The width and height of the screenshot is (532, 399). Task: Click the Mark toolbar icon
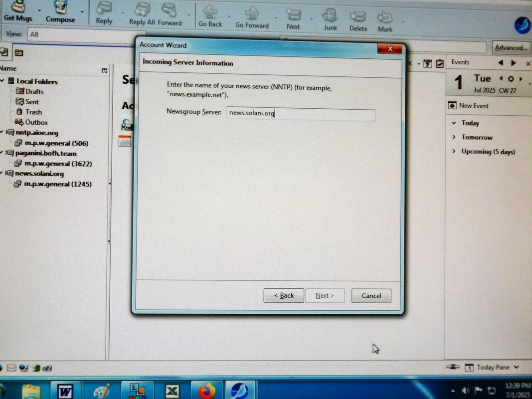[x=385, y=22]
